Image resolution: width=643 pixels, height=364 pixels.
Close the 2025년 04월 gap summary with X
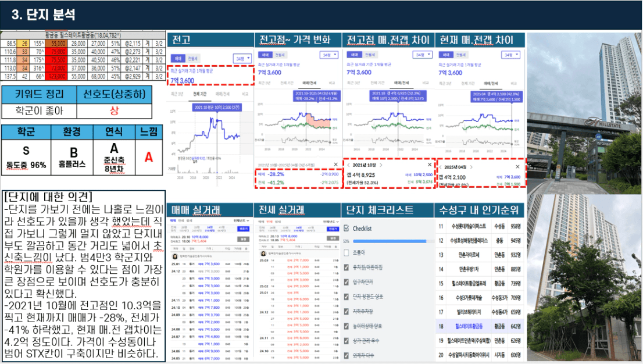[x=517, y=167]
